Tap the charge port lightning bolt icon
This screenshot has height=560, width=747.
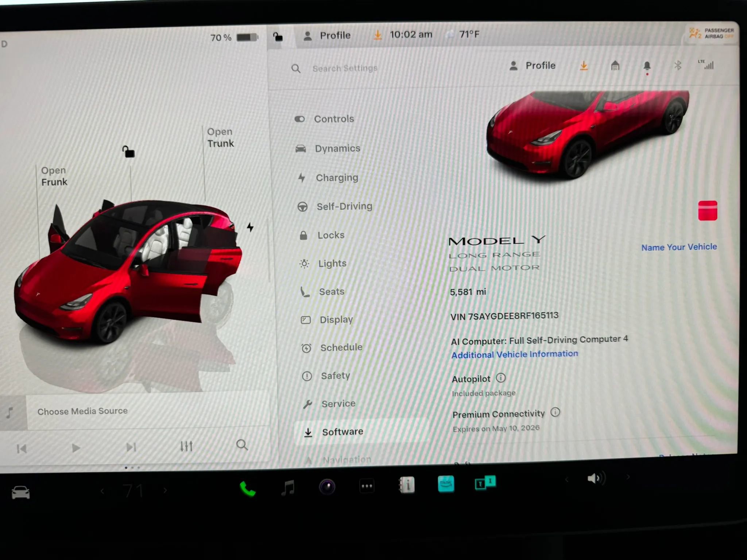pyautogui.click(x=250, y=227)
